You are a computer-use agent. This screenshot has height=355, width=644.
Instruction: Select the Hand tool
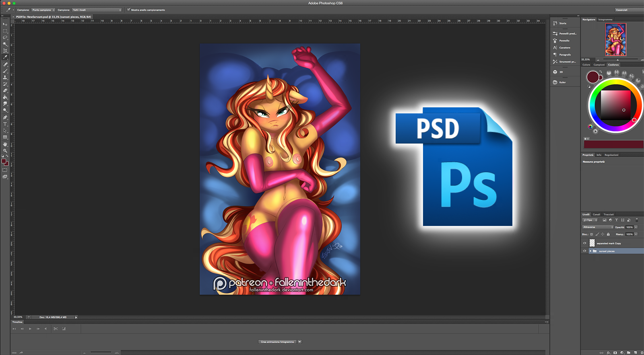tap(5, 144)
